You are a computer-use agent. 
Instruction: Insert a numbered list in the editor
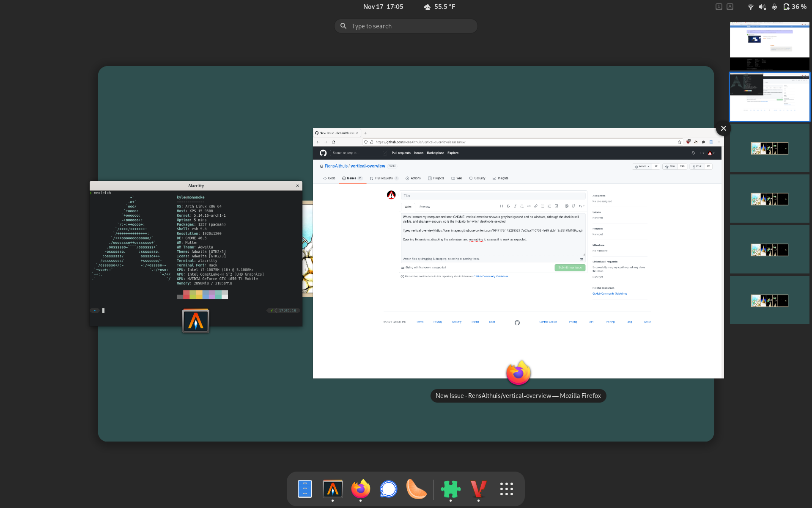[549, 206]
